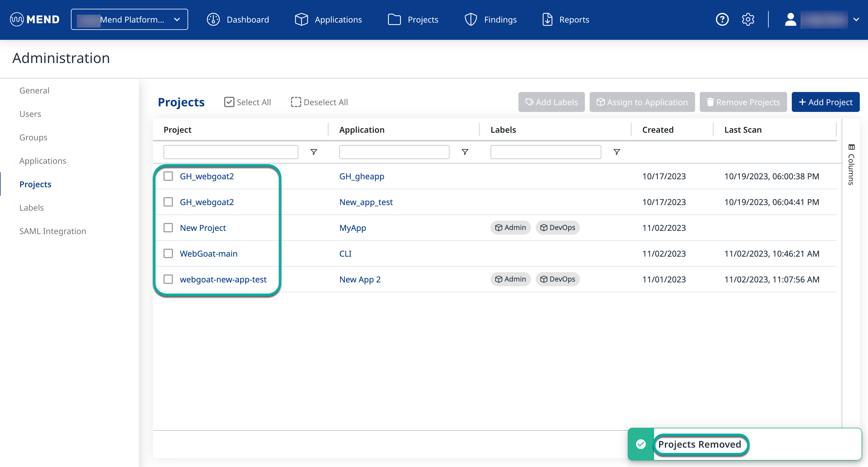Expand the user account chevron menu
The width and height of the screenshot is (868, 467).
pos(856,20)
